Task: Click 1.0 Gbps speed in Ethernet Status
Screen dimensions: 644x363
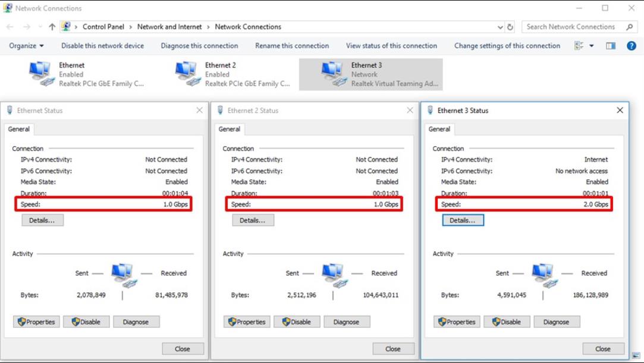Action: (175, 204)
